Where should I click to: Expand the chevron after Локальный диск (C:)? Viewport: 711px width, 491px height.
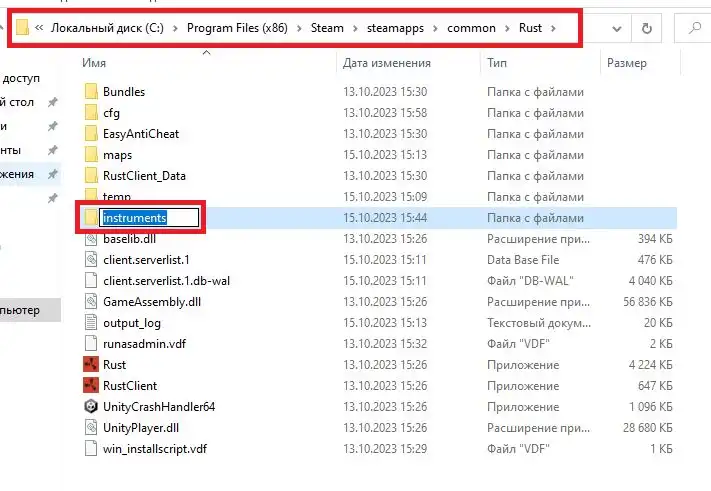pos(175,29)
